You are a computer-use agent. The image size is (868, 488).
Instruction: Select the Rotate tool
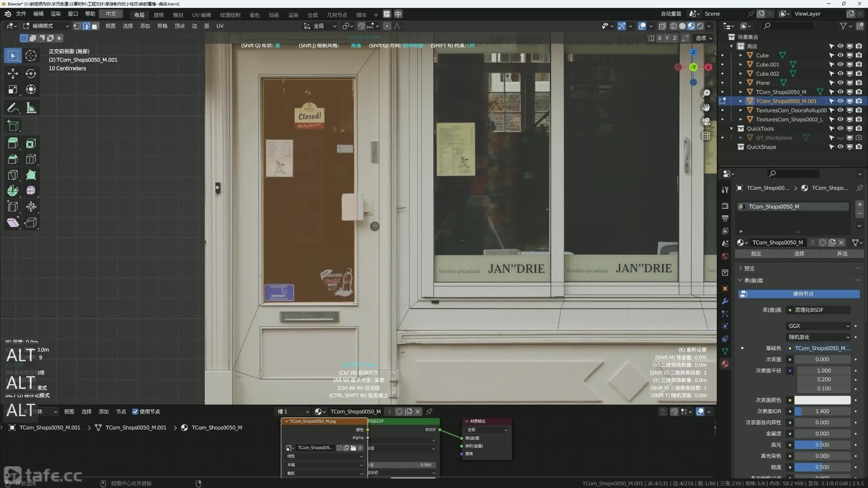click(31, 74)
